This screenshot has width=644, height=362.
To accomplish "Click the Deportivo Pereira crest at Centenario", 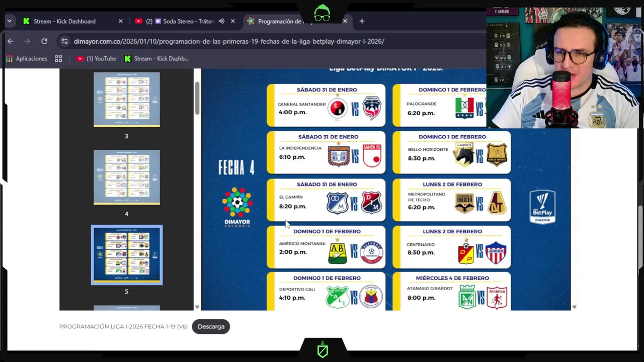I will pyautogui.click(x=466, y=252).
